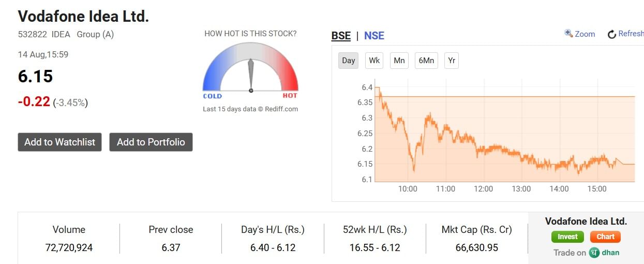Select Wk chart period

pyautogui.click(x=374, y=61)
